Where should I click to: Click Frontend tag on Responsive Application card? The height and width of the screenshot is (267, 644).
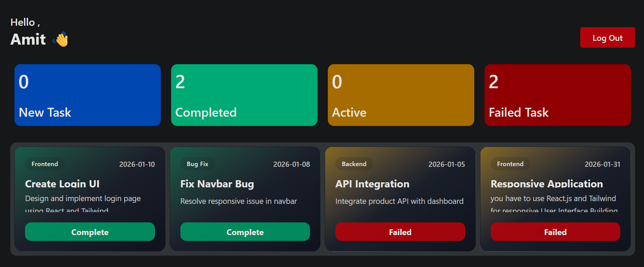[x=510, y=164]
